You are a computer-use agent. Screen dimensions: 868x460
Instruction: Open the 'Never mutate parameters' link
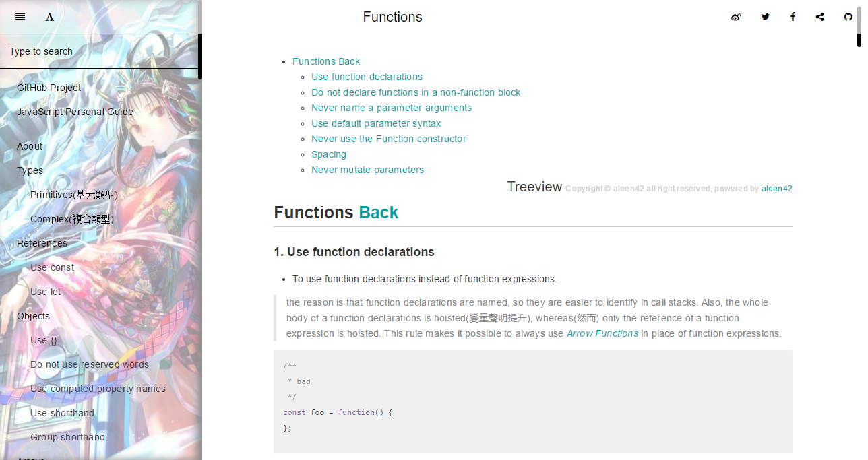pyautogui.click(x=367, y=170)
